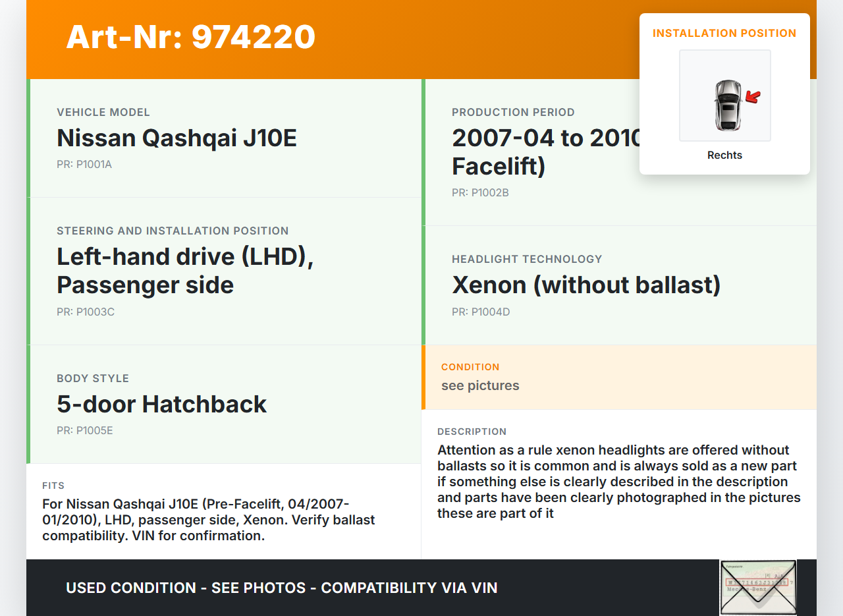
Task: Click "see pictures" in the Condition box
Action: tap(480, 385)
